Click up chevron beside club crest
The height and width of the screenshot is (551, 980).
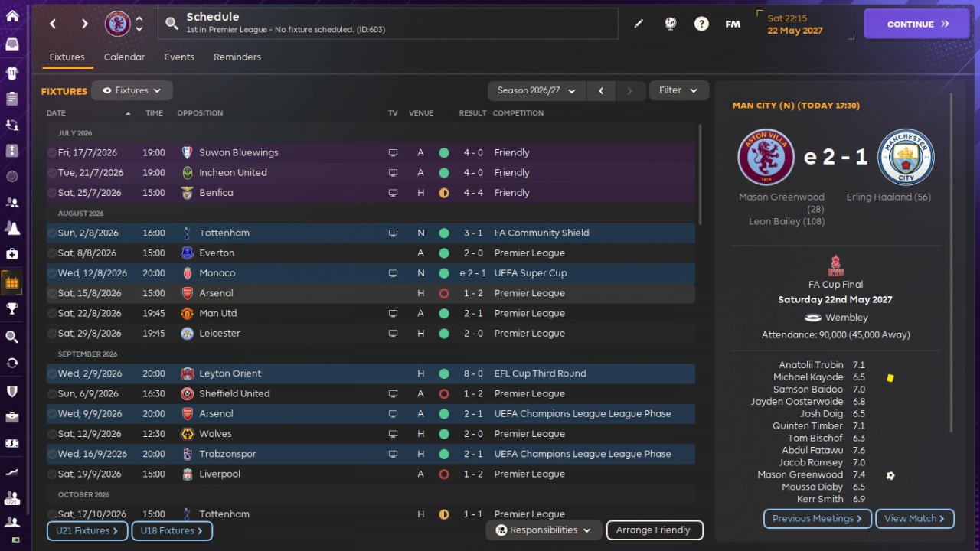139,18
